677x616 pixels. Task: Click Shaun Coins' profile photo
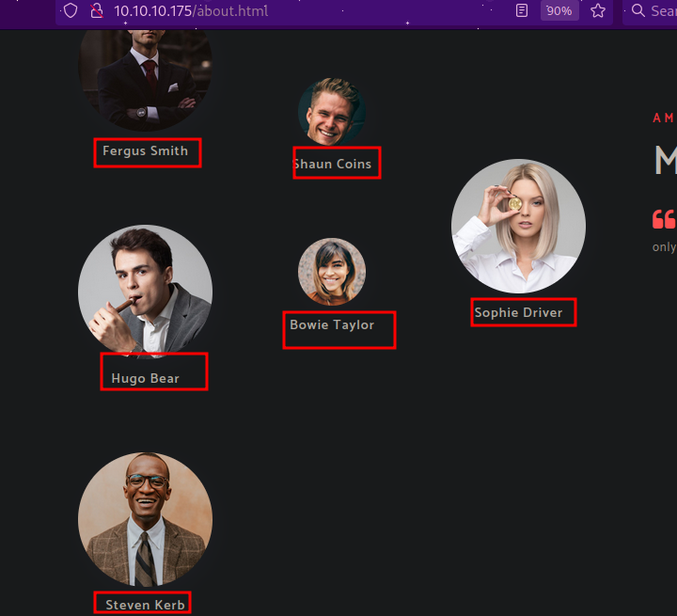click(x=332, y=112)
